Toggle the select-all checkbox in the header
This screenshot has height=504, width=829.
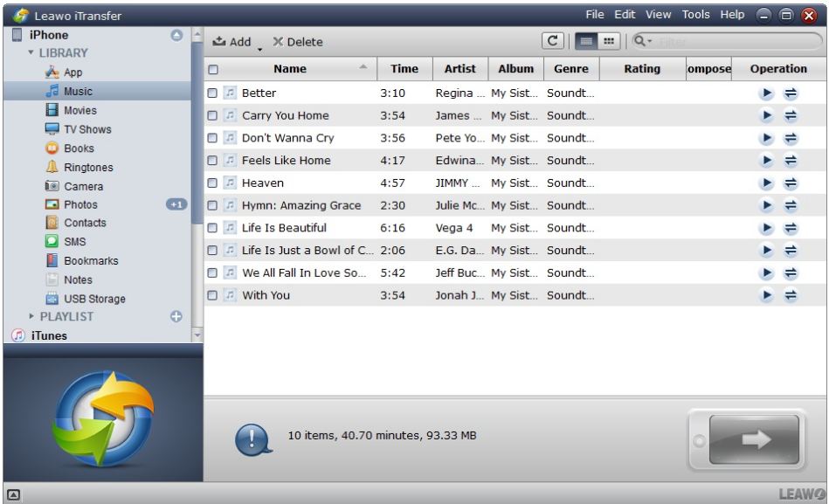[212, 69]
